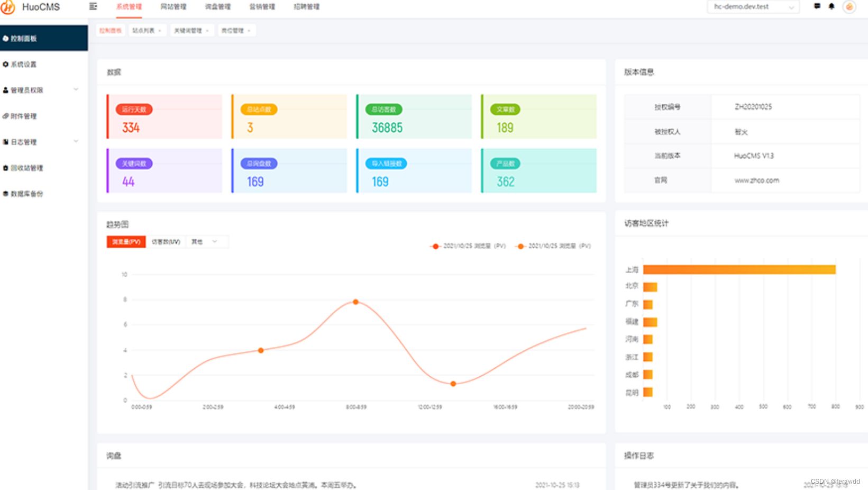Open the 系统设置 settings icon in sidebar

5,65
